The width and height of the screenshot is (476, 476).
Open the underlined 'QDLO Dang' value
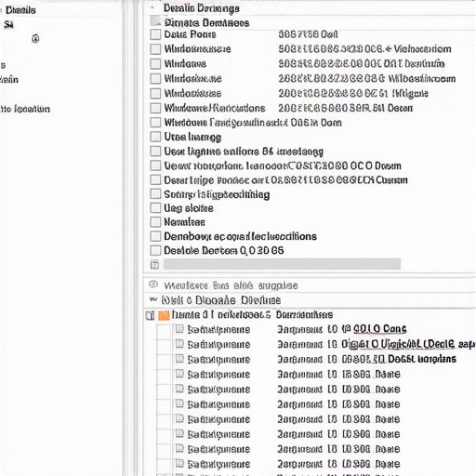[x=379, y=329]
